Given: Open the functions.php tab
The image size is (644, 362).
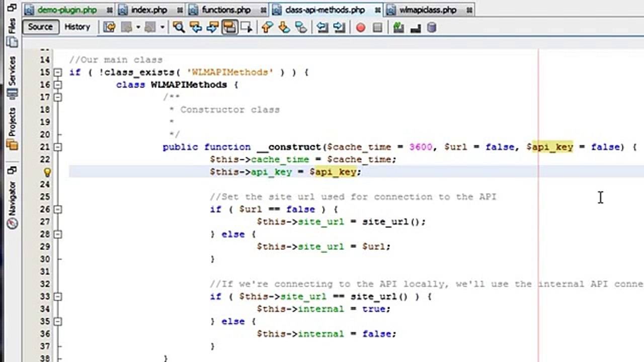Looking at the screenshot, I should coord(226,10).
